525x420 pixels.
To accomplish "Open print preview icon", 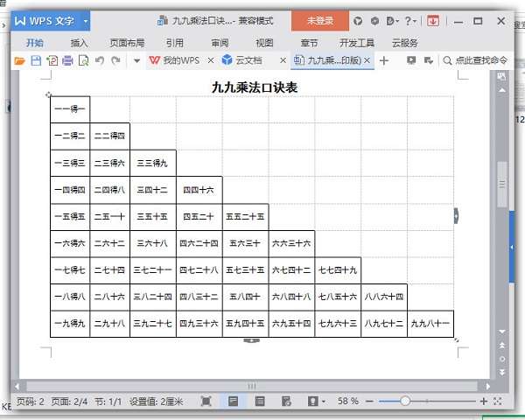I will [84, 60].
